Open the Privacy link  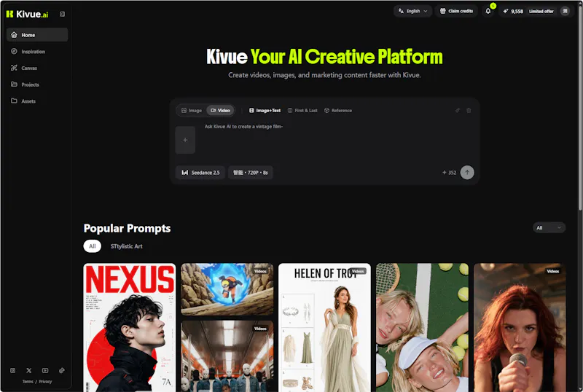click(45, 382)
